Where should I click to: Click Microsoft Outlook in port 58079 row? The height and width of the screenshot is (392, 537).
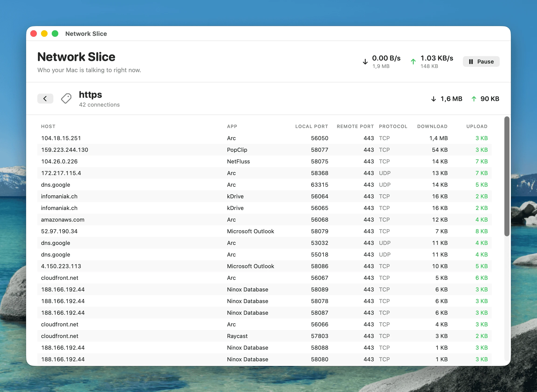251,231
